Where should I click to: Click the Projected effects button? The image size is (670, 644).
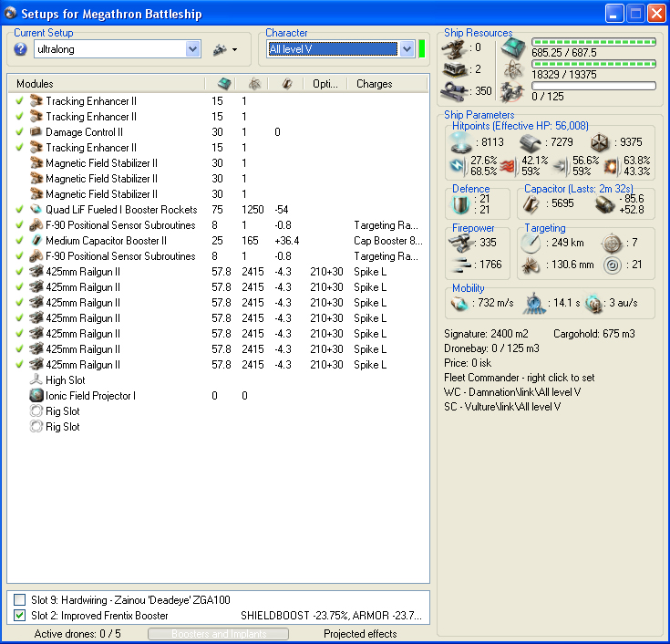coord(360,634)
